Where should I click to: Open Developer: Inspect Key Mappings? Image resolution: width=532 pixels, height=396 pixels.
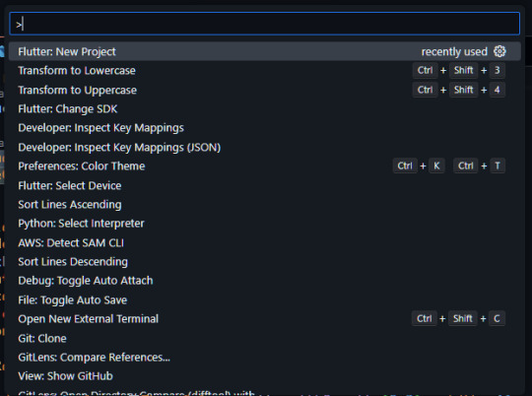click(x=265, y=128)
